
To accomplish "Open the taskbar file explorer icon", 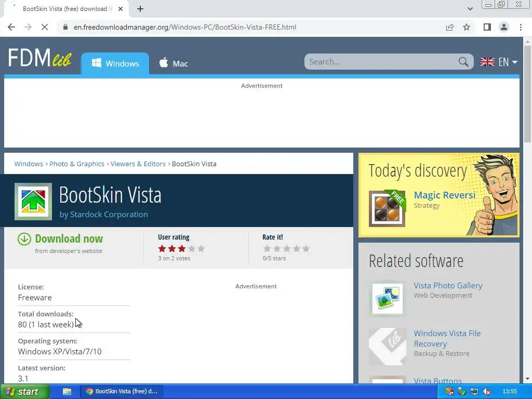I will [x=67, y=392].
